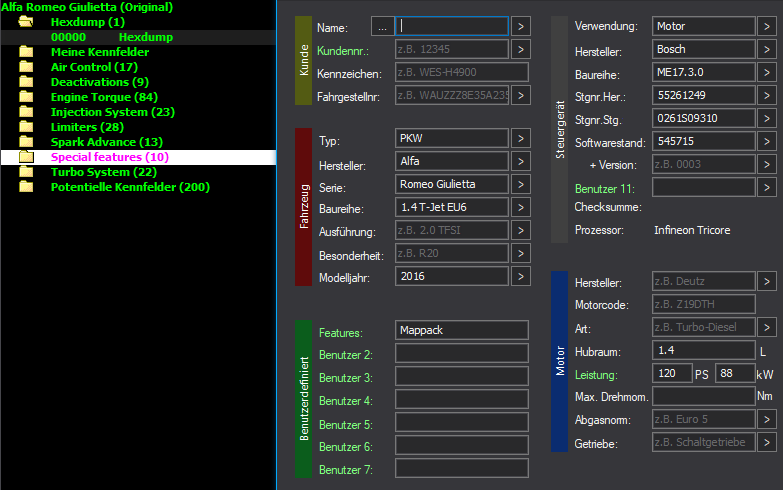Image resolution: width=783 pixels, height=490 pixels.
Task: Open the arrow list for Serie
Action: tap(520, 184)
